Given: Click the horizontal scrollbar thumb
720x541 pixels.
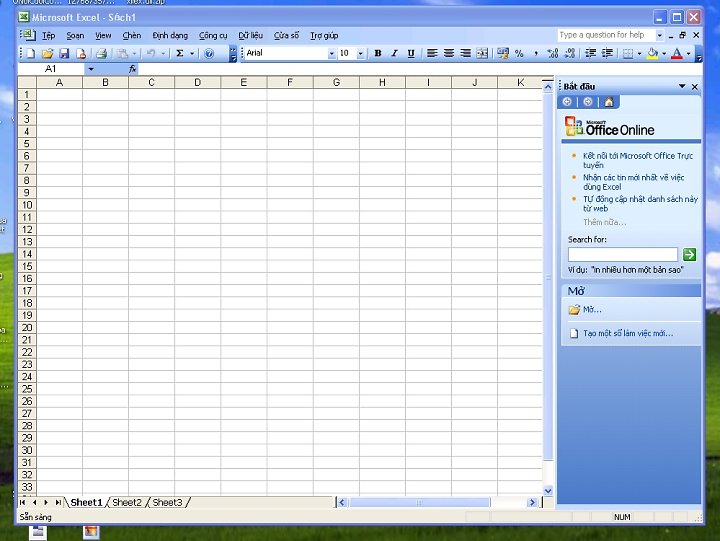Looking at the screenshot, I should (x=419, y=502).
